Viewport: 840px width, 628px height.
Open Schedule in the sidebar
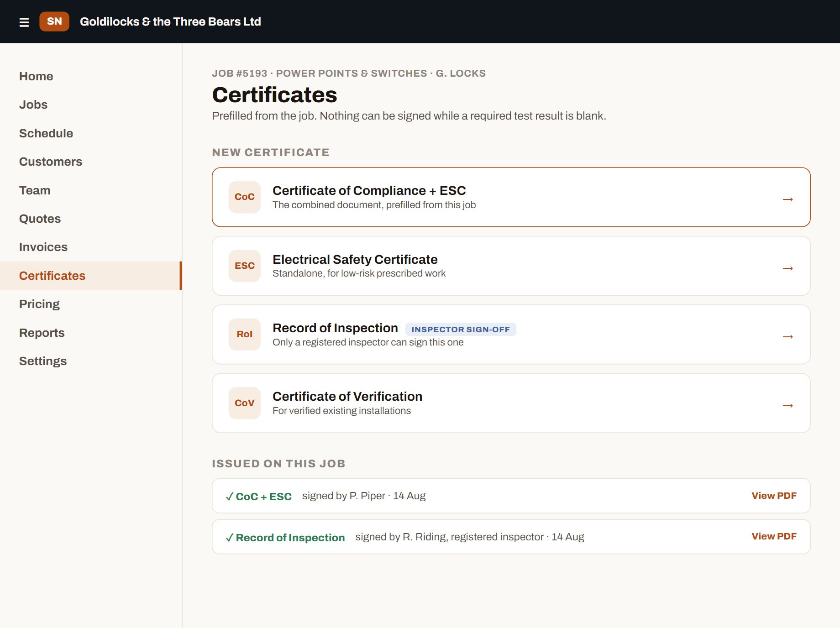[91, 133]
